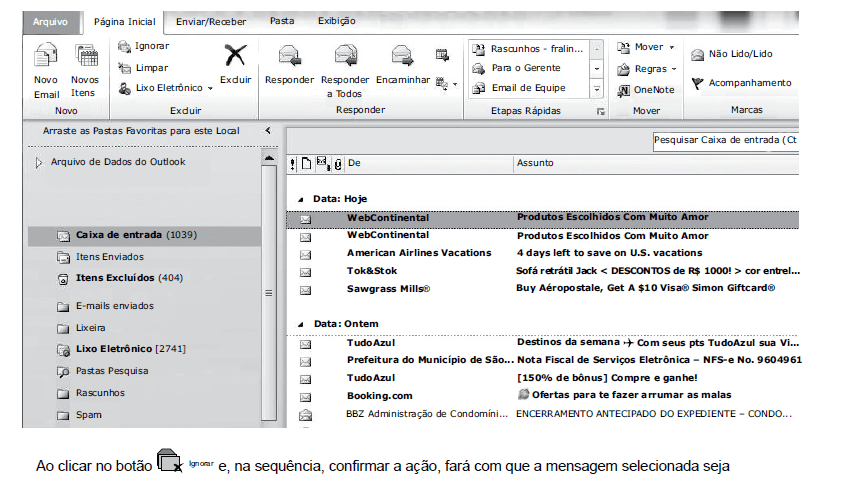This screenshot has height=485, width=845.
Task: Click the Limpar cleanup icon
Action: [125, 68]
